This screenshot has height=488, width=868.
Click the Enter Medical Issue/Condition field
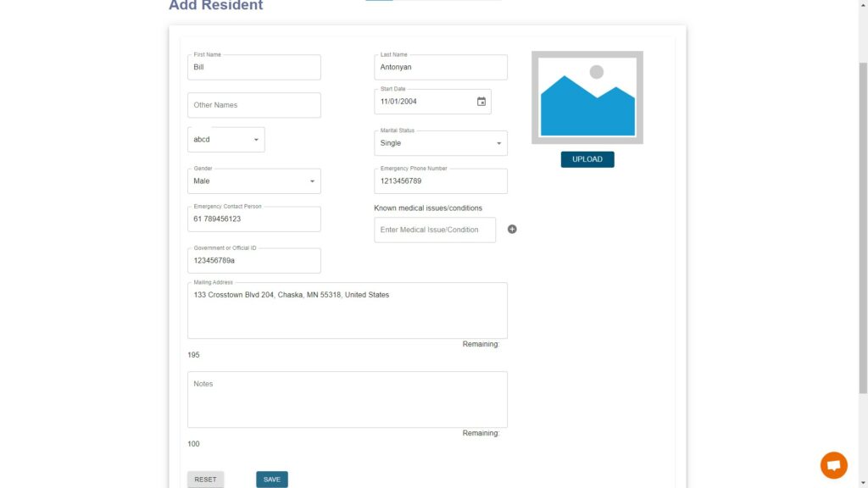pyautogui.click(x=435, y=230)
